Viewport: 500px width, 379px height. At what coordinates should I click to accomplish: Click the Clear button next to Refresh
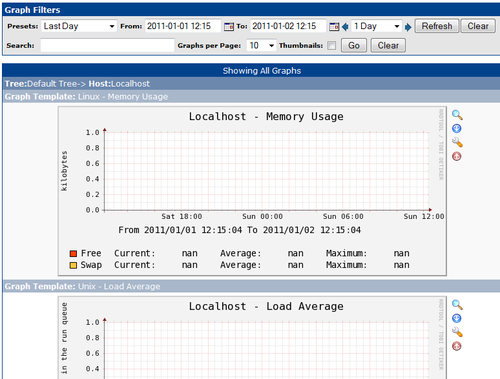[478, 26]
